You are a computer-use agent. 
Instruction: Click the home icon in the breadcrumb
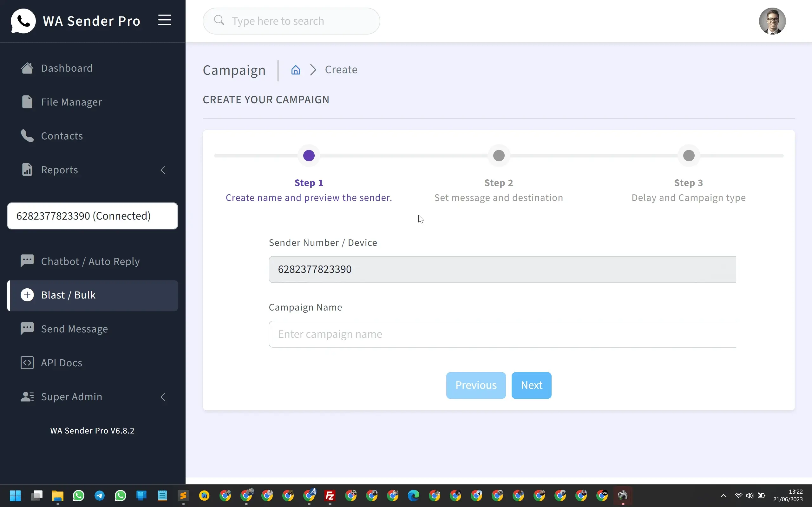(x=295, y=69)
